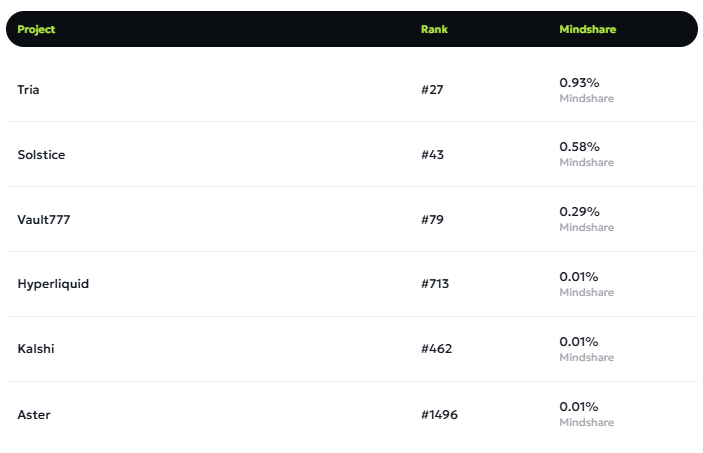Click Aster's #1496 rank value

pyautogui.click(x=440, y=414)
